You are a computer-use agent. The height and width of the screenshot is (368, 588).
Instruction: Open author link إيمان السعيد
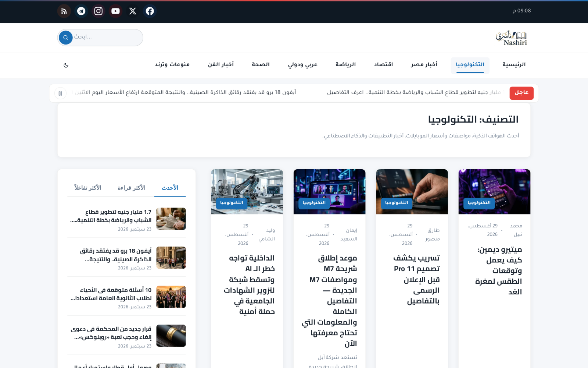pos(349,234)
